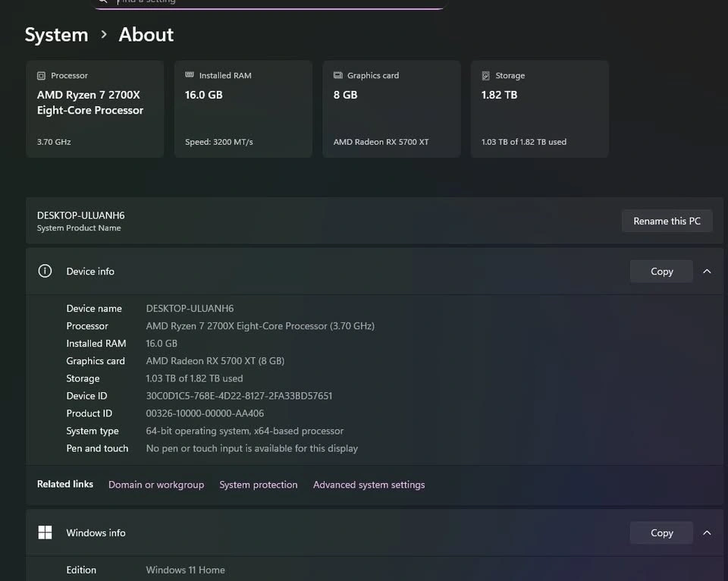Click the Windows logo beside Windows info
This screenshot has width=728, height=581.
coord(45,532)
